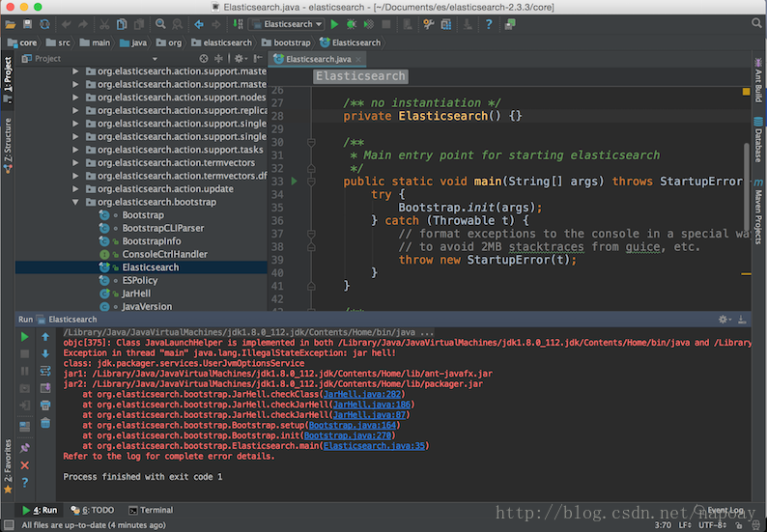Expand org.elasticsearch.action.support.replication package
The height and width of the screenshot is (532, 767).
[75, 110]
